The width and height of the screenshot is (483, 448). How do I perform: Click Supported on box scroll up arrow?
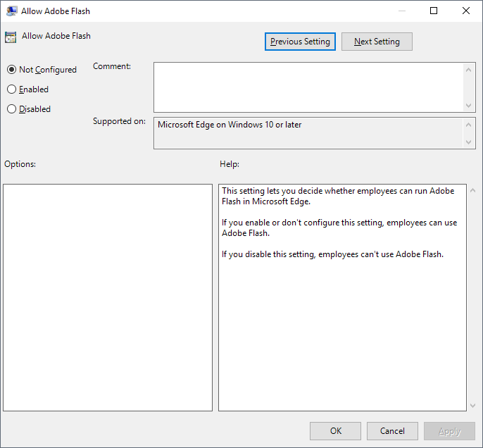468,125
